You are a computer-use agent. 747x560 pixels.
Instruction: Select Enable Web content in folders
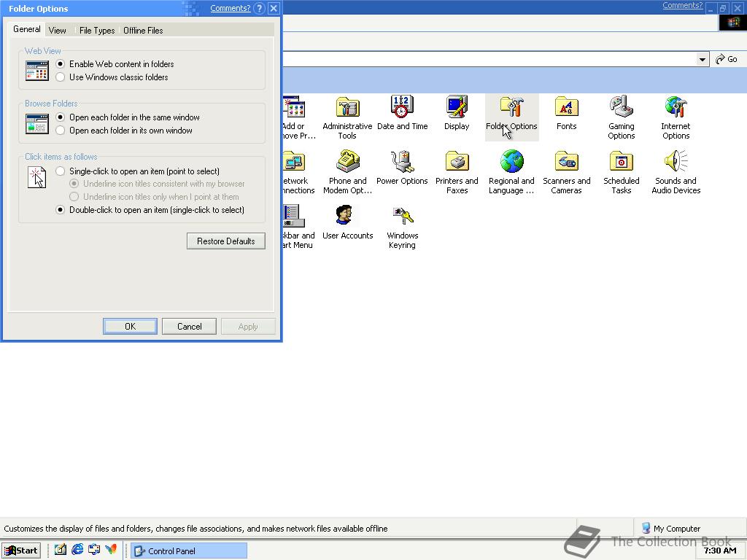point(60,64)
